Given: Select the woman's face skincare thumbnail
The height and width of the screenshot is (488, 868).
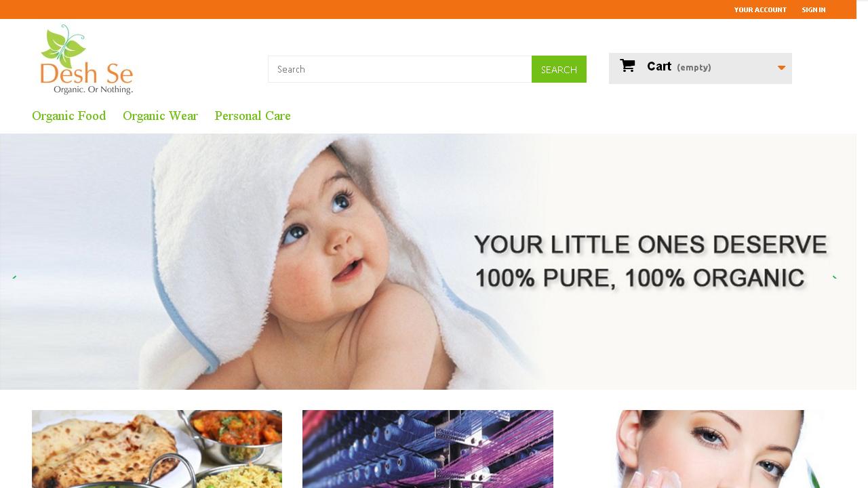Looking at the screenshot, I should (699, 449).
